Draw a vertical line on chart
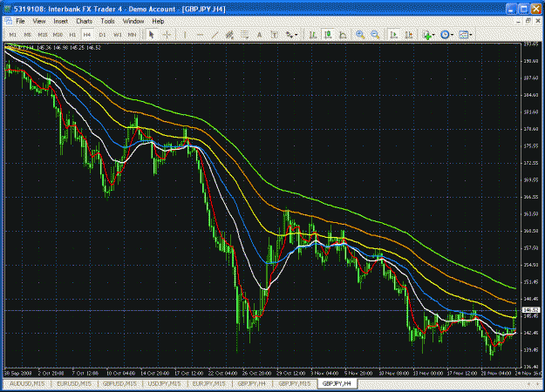 [x=185, y=35]
